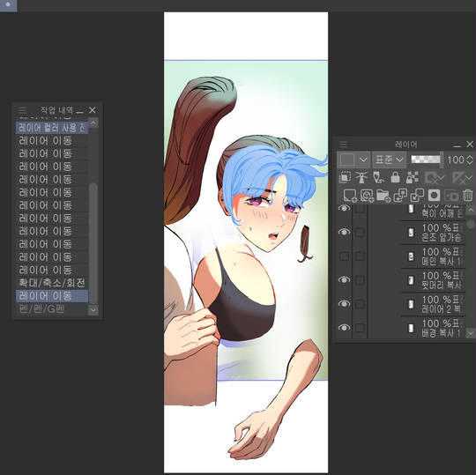
Task: Close the 레이어 panel
Action: [x=470, y=144]
